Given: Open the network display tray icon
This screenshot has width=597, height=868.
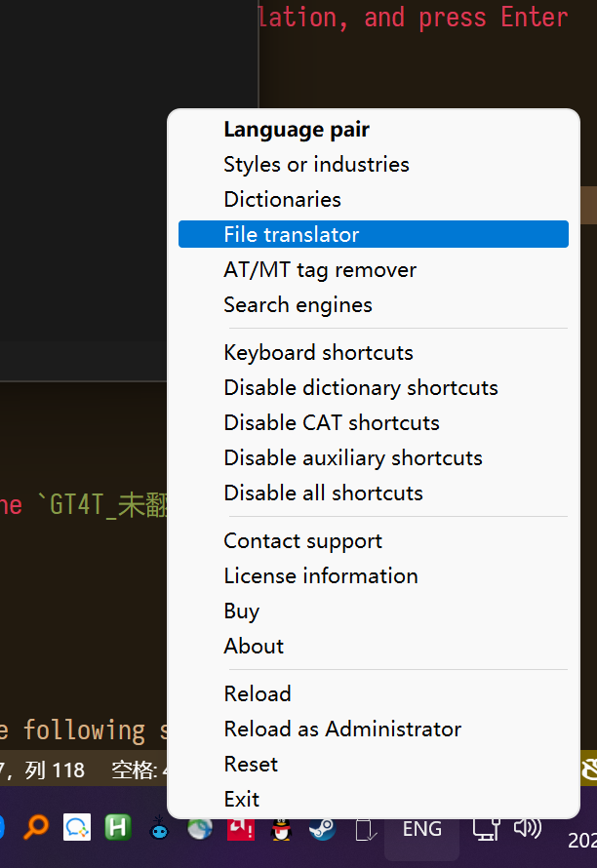Looking at the screenshot, I should (x=486, y=828).
